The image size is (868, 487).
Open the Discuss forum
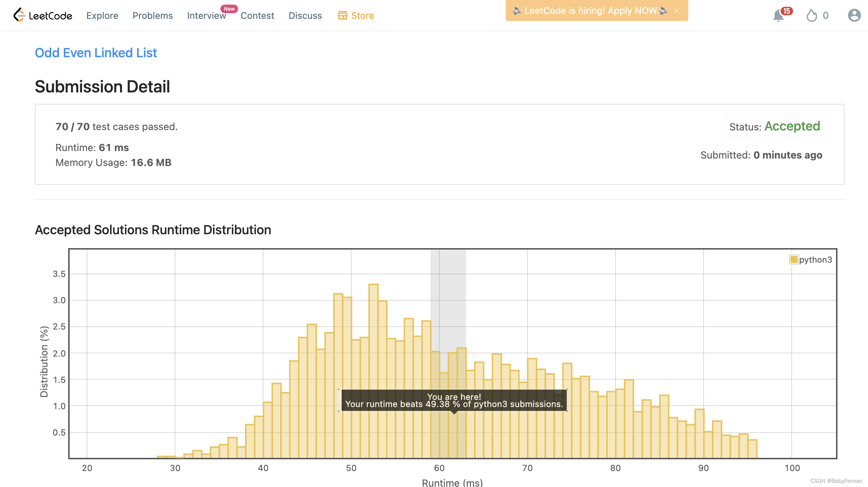coord(305,16)
